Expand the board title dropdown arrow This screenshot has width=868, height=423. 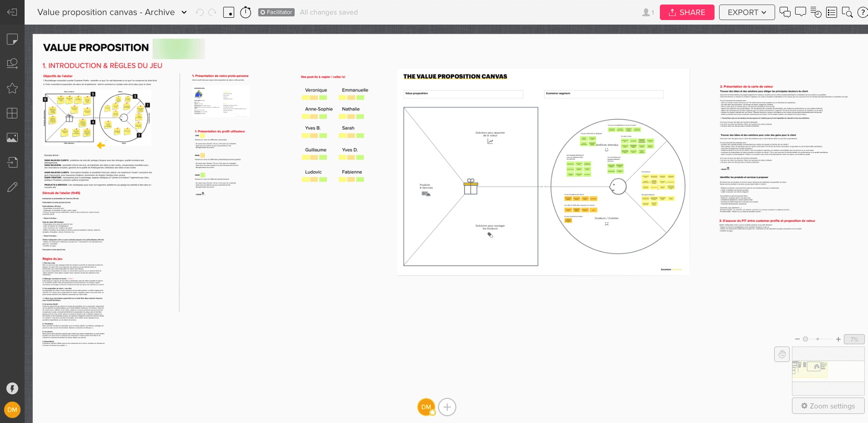tap(184, 12)
